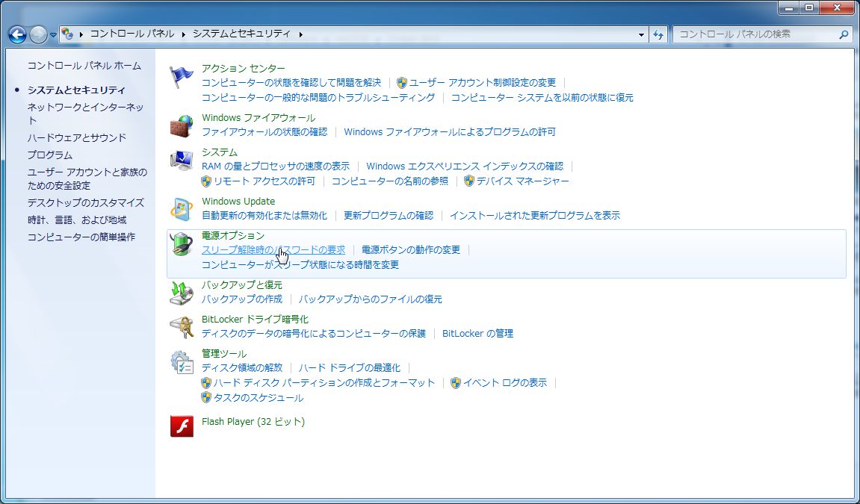Open ハードウェアとサウンド category in sidebar
This screenshot has width=860, height=504.
pyautogui.click(x=77, y=137)
